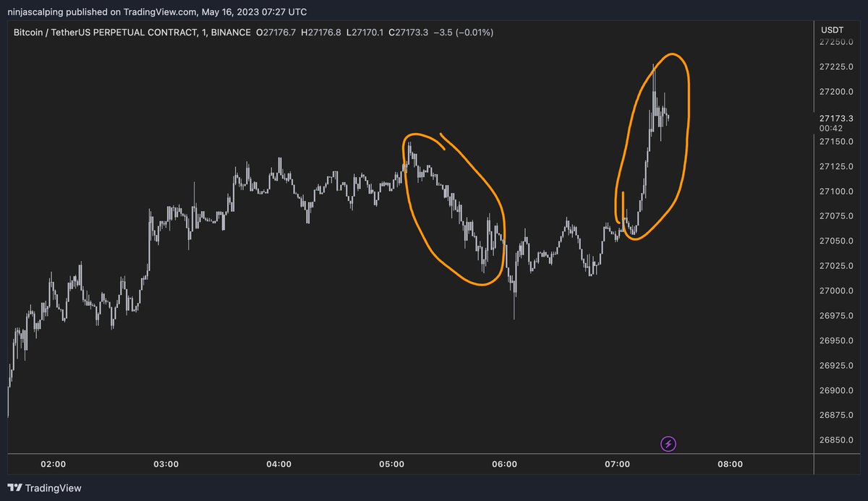Open the ninjascalping profile link

[37, 12]
